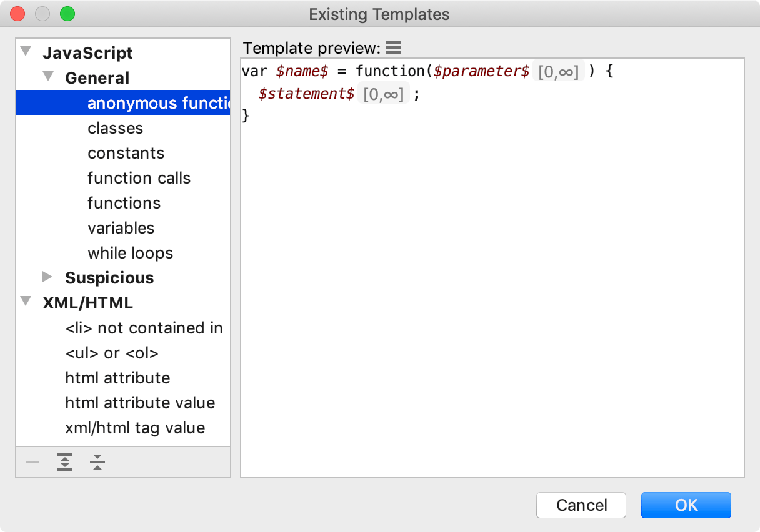The image size is (760, 532).
Task: Collapse the General category arrow
Action: (x=49, y=77)
